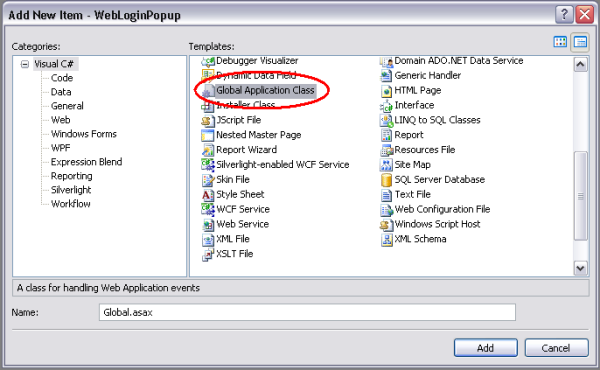Click the Report template icon
Viewport: 600px width, 370px height.
(x=386, y=135)
